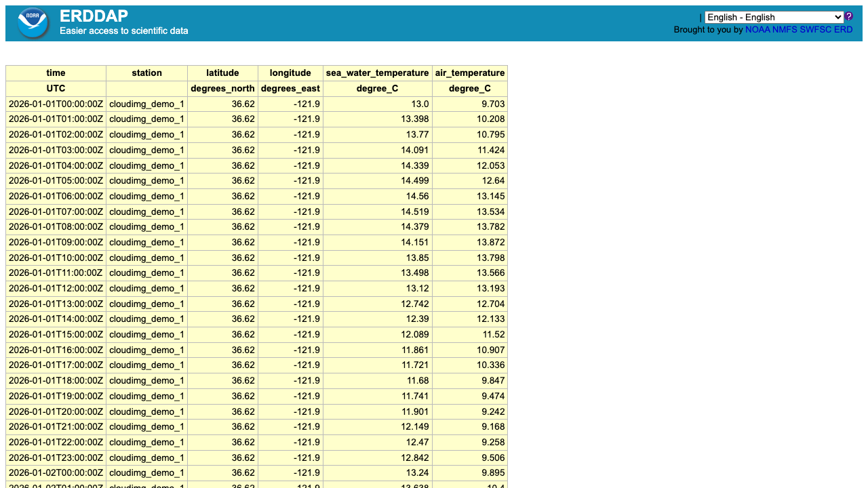The image size is (868, 488).
Task: Click air temperature value 11.52
Action: (470, 335)
